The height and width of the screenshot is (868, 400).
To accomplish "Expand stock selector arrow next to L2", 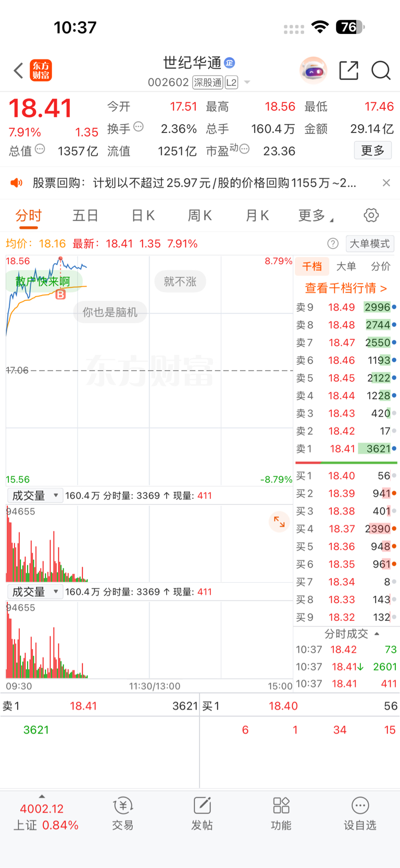I will 247,82.
